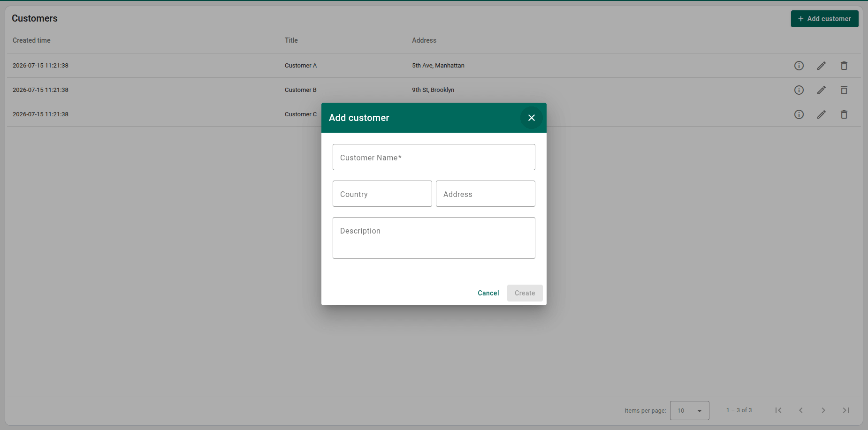The height and width of the screenshot is (430, 868).
Task: Delete Customer C using trash icon
Action: pyautogui.click(x=844, y=114)
